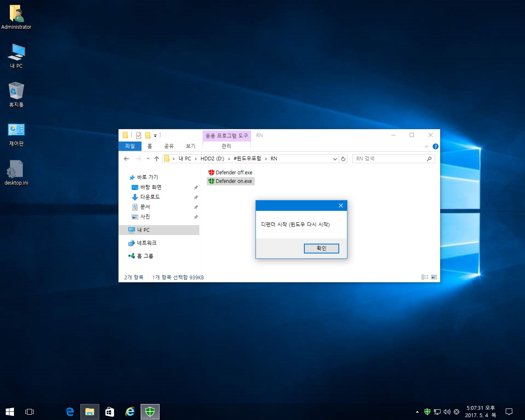525x420 pixels.
Task: Select the desktop.ini file on desktop
Action: click(16, 173)
